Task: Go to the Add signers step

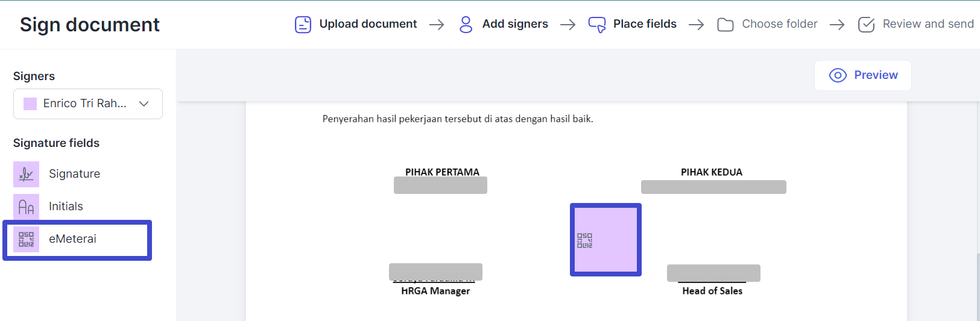Action: pos(515,24)
